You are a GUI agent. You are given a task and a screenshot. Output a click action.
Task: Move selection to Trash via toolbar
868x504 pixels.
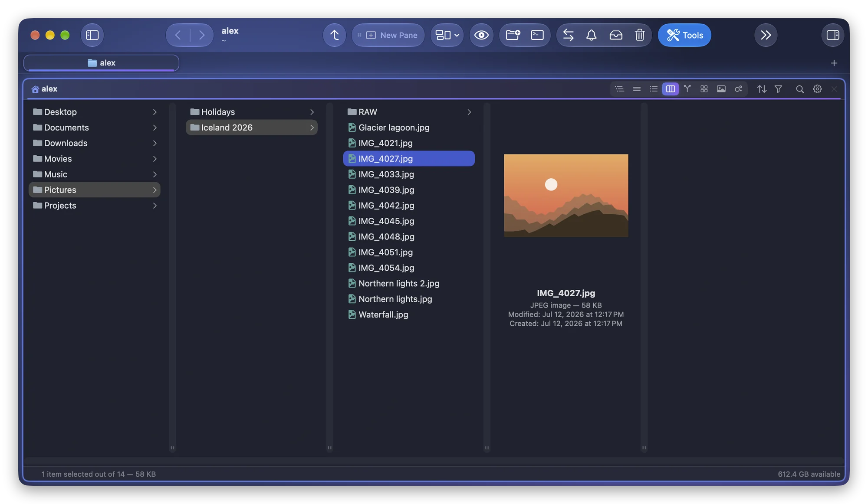point(639,35)
